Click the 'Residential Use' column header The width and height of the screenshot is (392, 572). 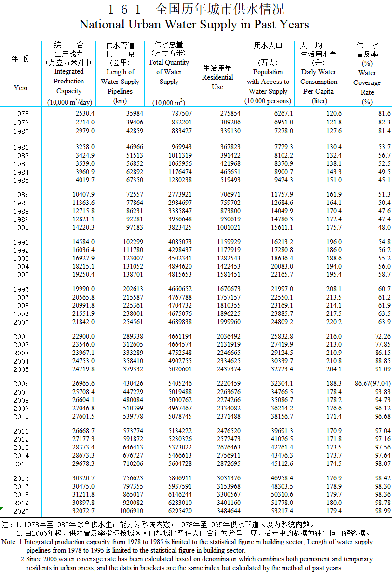coord(217,78)
